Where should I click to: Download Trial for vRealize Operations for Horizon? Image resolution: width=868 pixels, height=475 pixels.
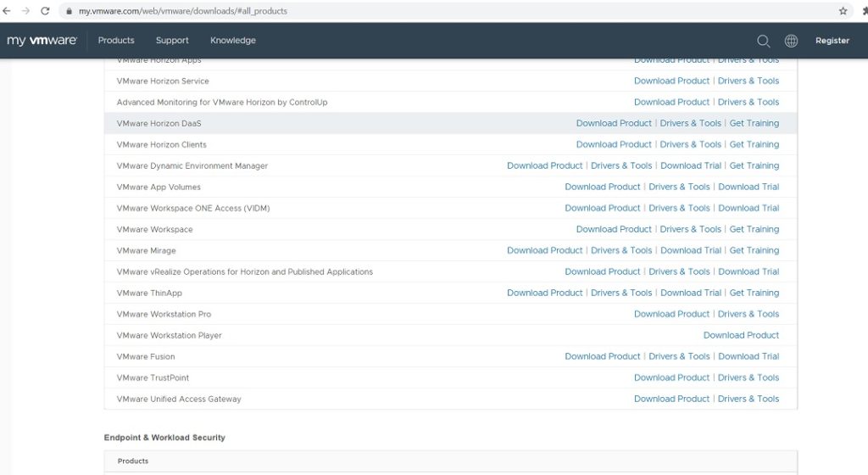(x=748, y=271)
